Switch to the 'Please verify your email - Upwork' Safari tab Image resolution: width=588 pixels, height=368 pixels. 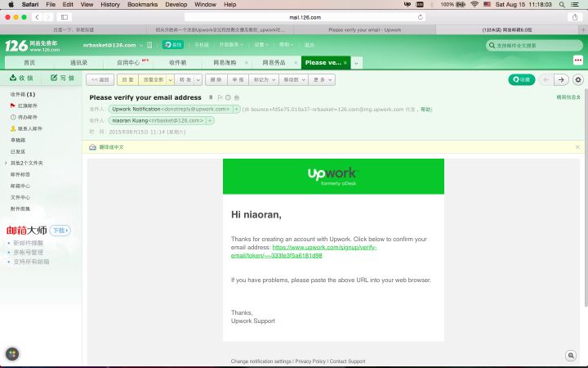[x=364, y=29]
